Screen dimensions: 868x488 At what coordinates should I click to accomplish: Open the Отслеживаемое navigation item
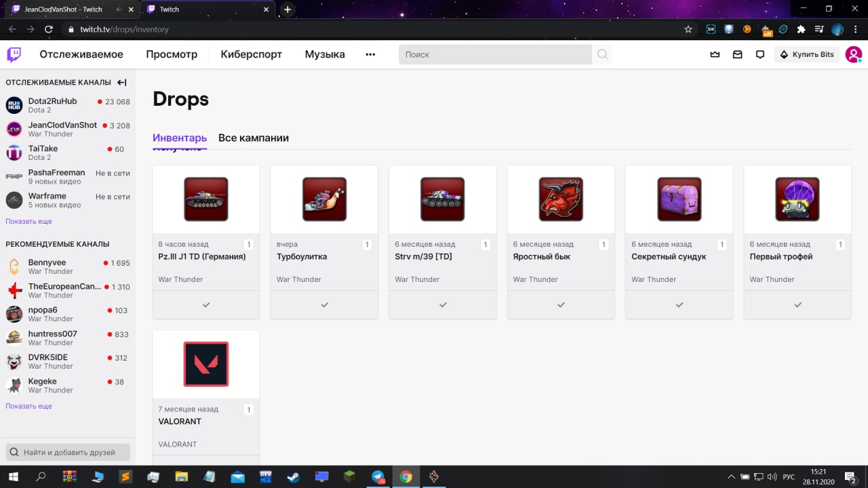click(x=81, y=54)
